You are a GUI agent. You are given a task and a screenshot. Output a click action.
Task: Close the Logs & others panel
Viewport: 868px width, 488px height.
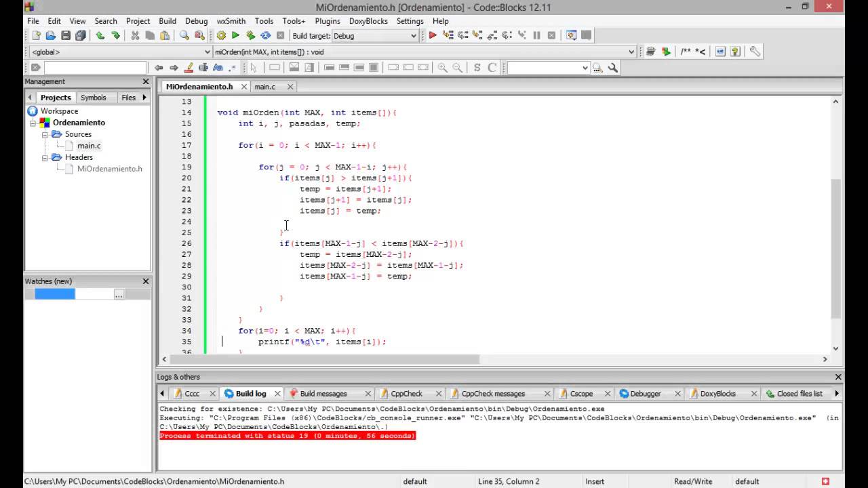838,377
